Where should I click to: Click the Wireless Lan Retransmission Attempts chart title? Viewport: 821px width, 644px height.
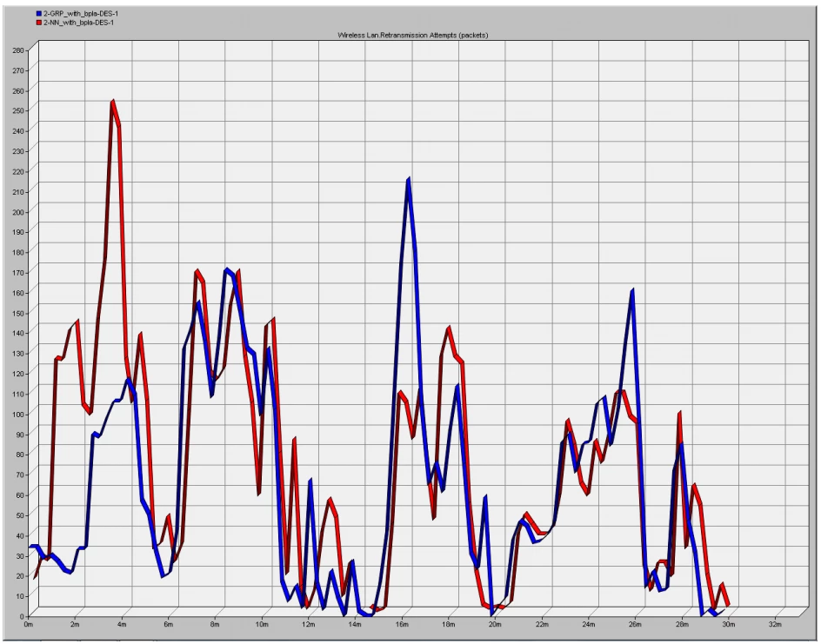pos(414,35)
